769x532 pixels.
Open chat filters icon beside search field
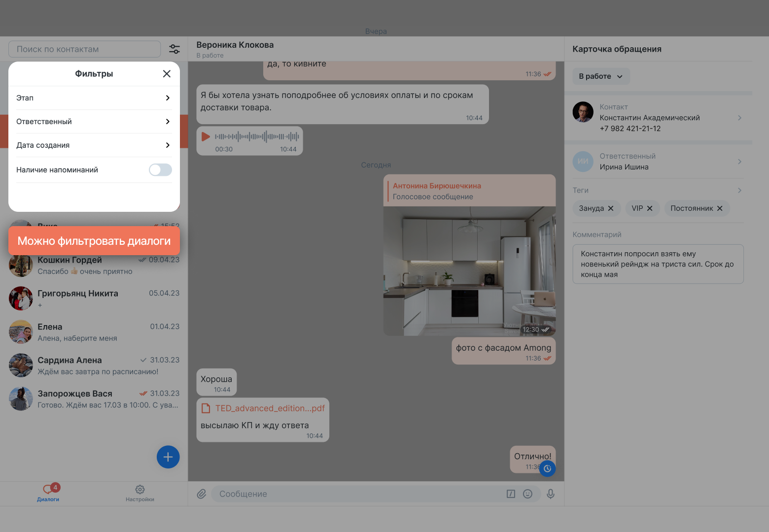[x=175, y=49]
